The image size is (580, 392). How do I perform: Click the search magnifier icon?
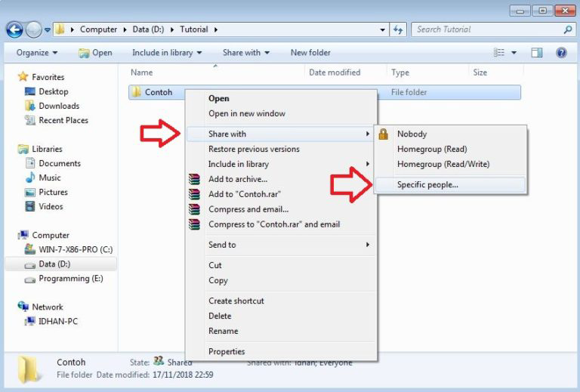click(x=568, y=29)
